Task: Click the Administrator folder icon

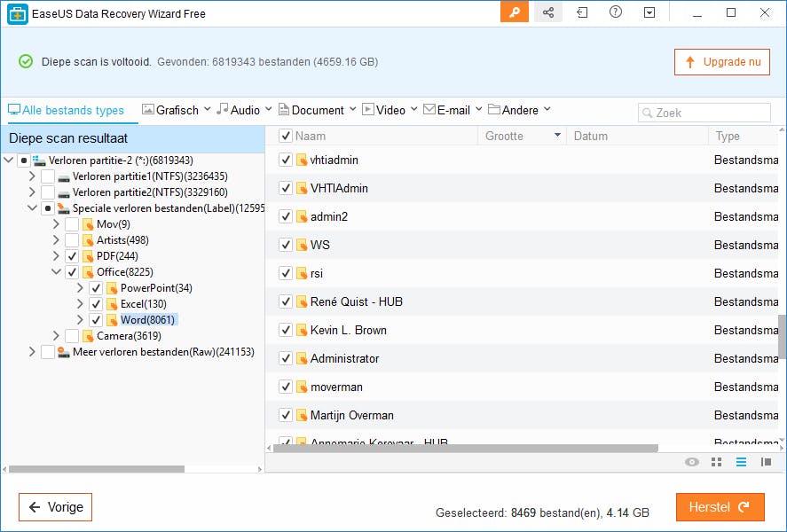Action: coord(301,358)
